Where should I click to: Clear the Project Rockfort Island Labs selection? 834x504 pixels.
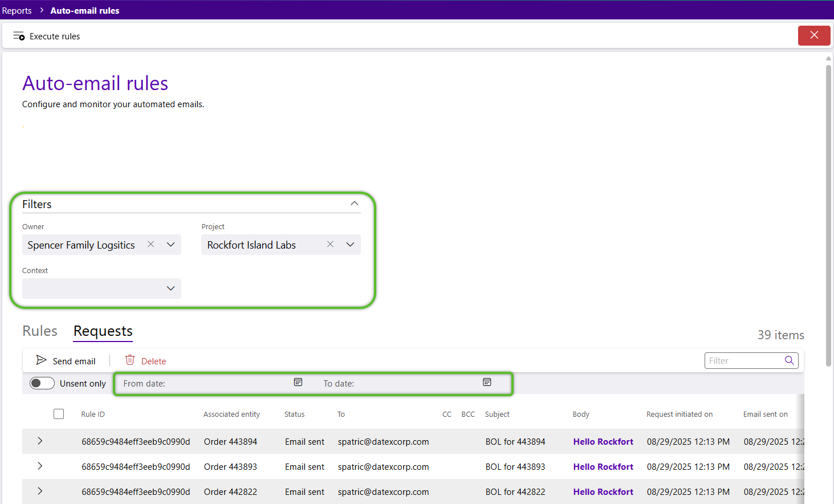tap(330, 245)
